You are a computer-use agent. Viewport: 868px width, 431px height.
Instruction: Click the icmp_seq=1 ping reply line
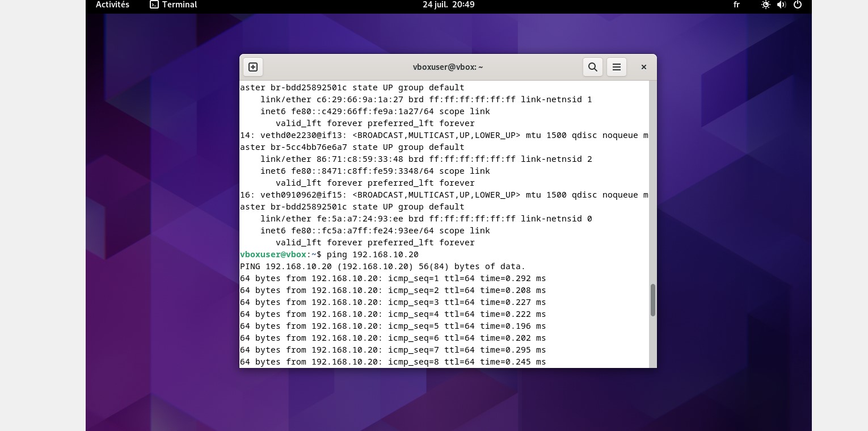click(x=393, y=278)
